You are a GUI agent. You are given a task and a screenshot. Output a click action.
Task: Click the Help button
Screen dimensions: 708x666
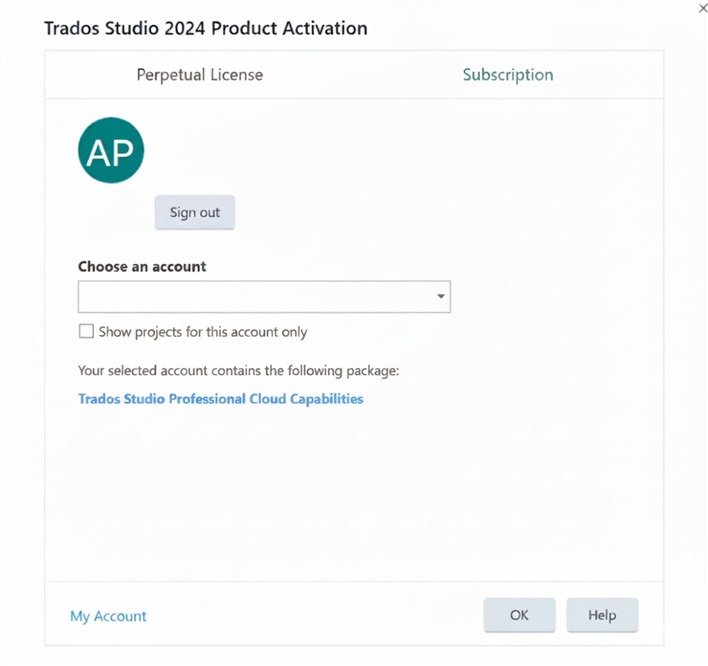(x=602, y=615)
